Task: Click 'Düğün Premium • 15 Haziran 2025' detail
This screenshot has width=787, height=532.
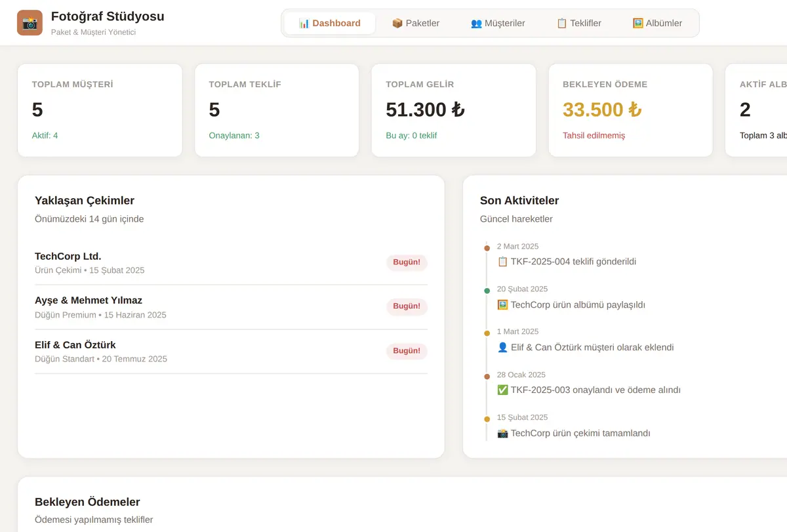Action: (x=100, y=315)
